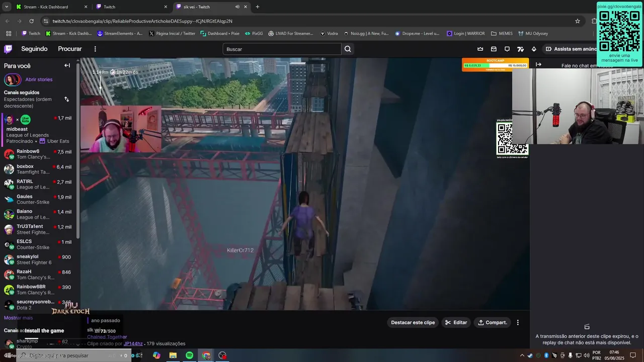This screenshot has width=644, height=362.
Task: Open Gaules channel in sidebar
Action: 39,199
